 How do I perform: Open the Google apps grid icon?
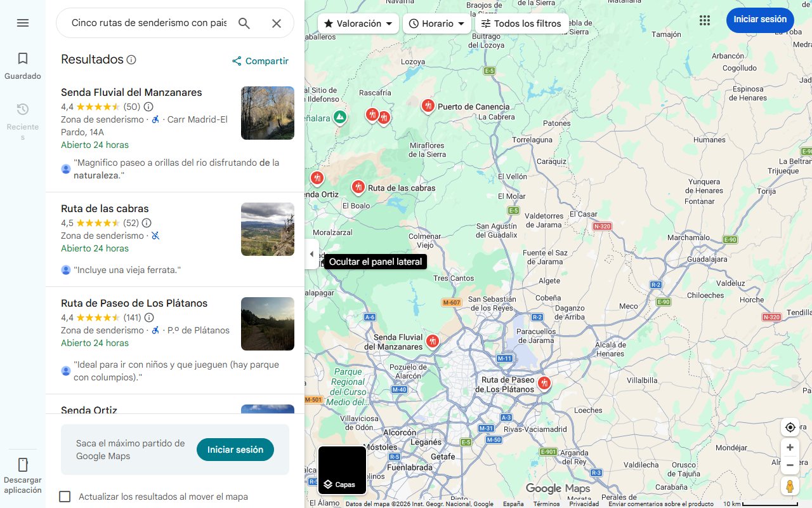(x=705, y=20)
